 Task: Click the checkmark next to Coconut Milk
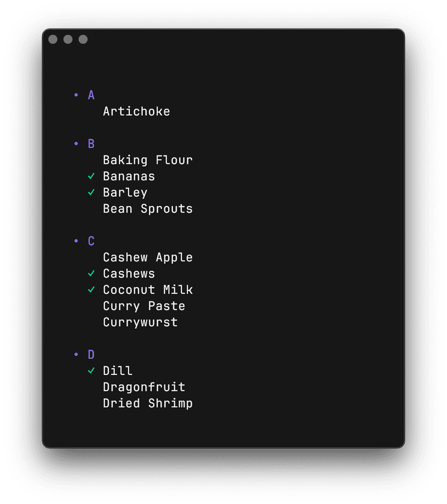pyautogui.click(x=91, y=290)
